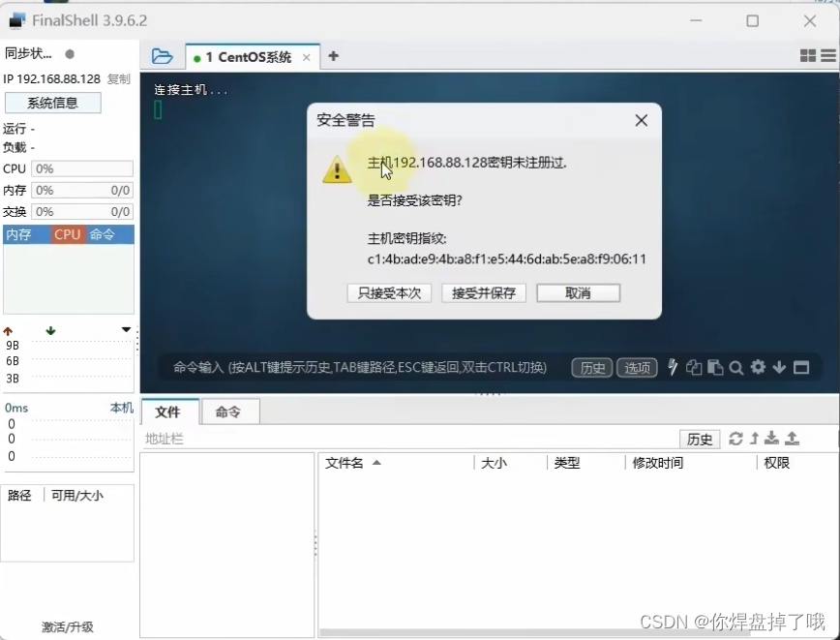Click the 交换 usage progress bar
Image resolution: width=840 pixels, height=640 pixels.
(x=82, y=212)
